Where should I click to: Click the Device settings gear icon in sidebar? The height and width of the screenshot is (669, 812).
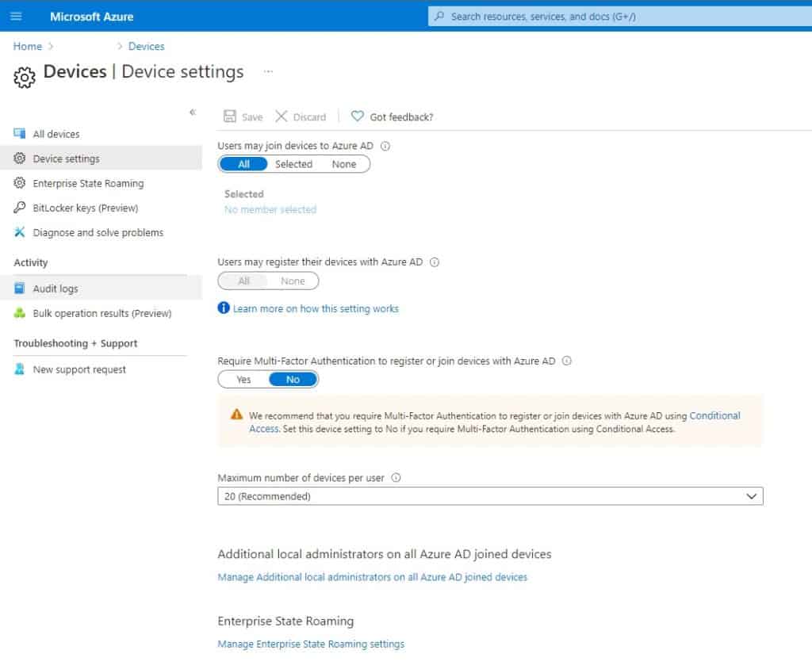[20, 158]
